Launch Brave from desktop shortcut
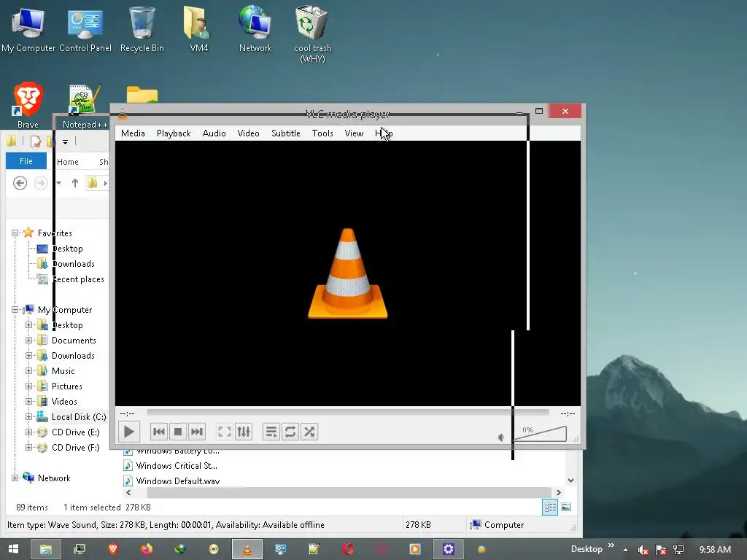This screenshot has width=747, height=560. click(28, 105)
